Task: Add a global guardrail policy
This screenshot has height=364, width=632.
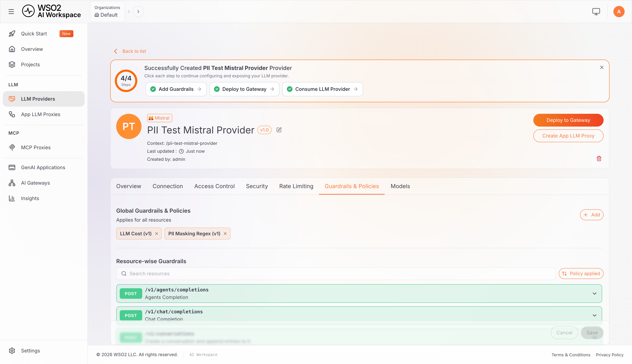Action: (591, 215)
